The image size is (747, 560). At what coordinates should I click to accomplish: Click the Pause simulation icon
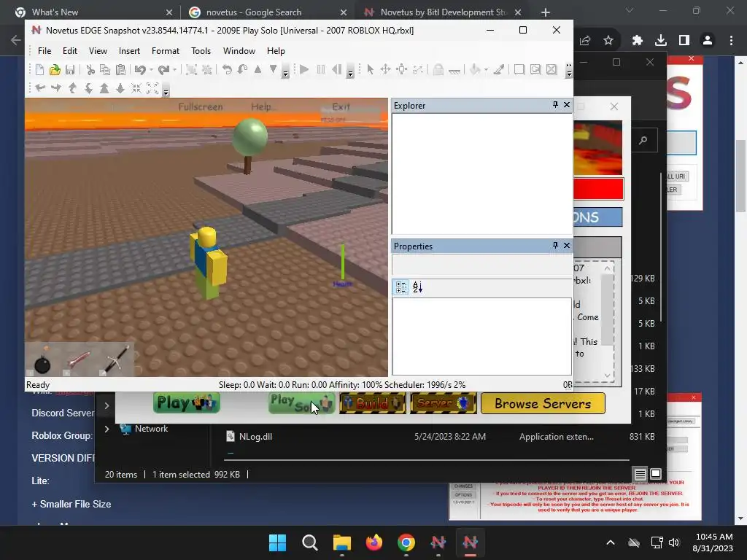(321, 70)
